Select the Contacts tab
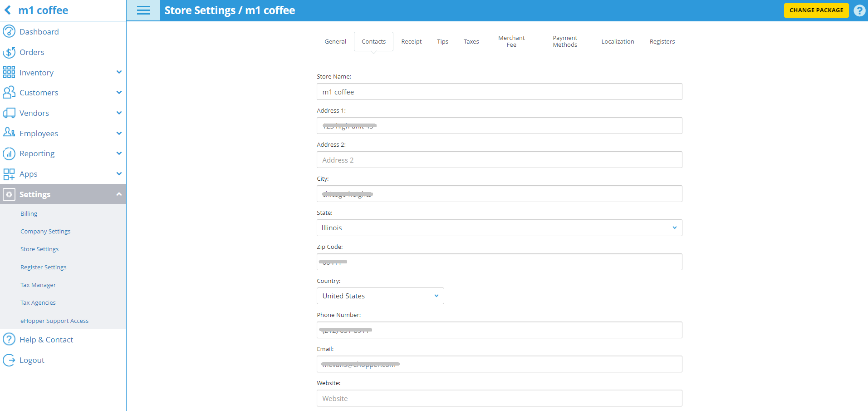Viewport: 868px width, 411px height. click(x=373, y=42)
